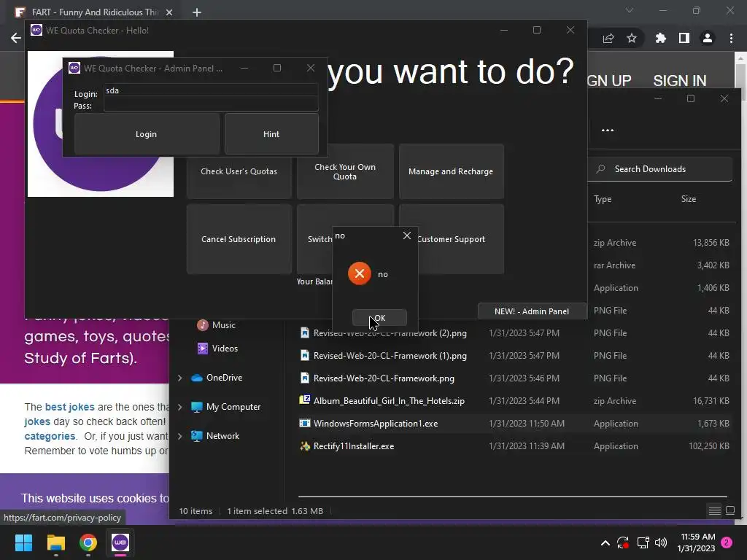Viewport: 747px width, 560px height.
Task: Click the zip icon of Album_Beautiful_Girl file
Action: (305, 400)
